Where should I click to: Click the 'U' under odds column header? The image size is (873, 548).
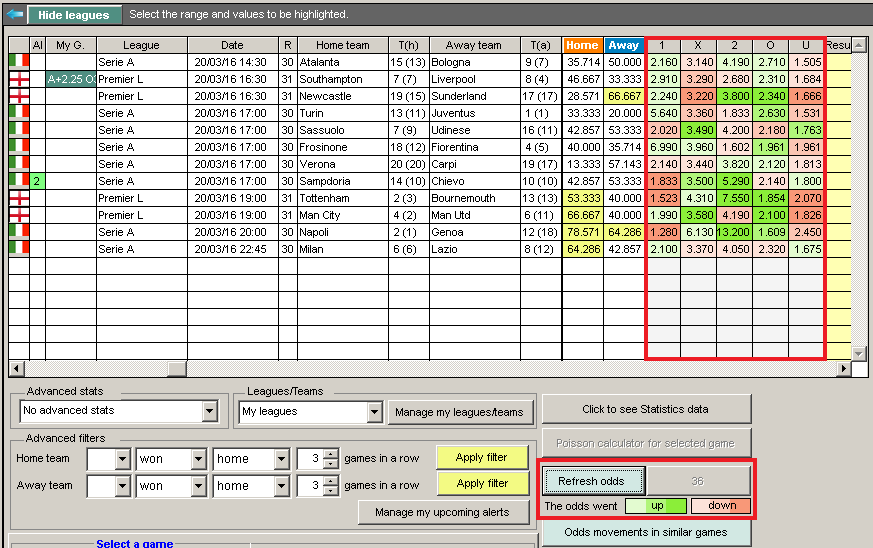806,45
